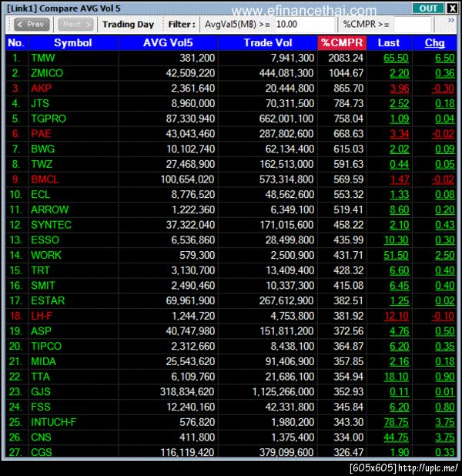
Task: Select the SMIT symbol
Action: click(x=43, y=286)
